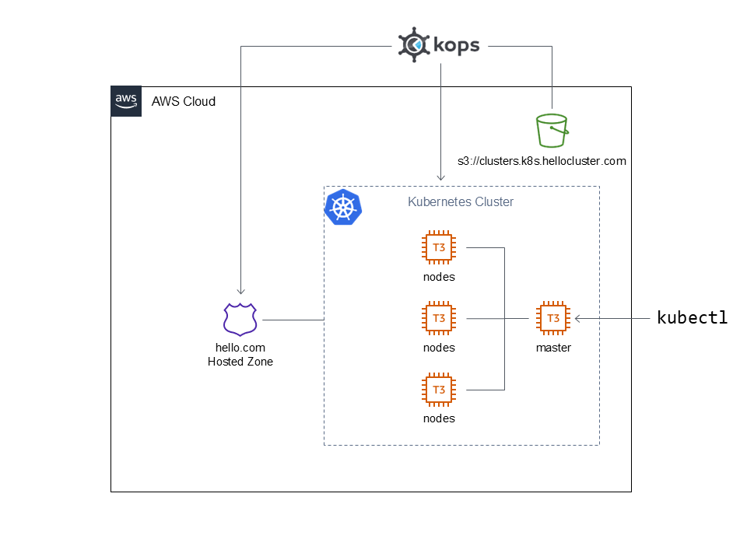
Task: Click the bottom T3 nodes instance icon
Action: [439, 389]
